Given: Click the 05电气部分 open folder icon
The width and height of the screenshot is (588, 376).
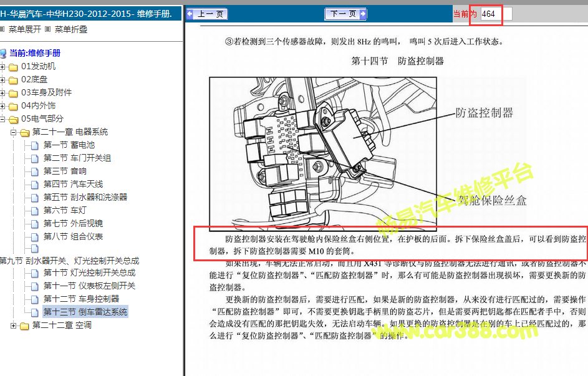Looking at the screenshot, I should [14, 120].
